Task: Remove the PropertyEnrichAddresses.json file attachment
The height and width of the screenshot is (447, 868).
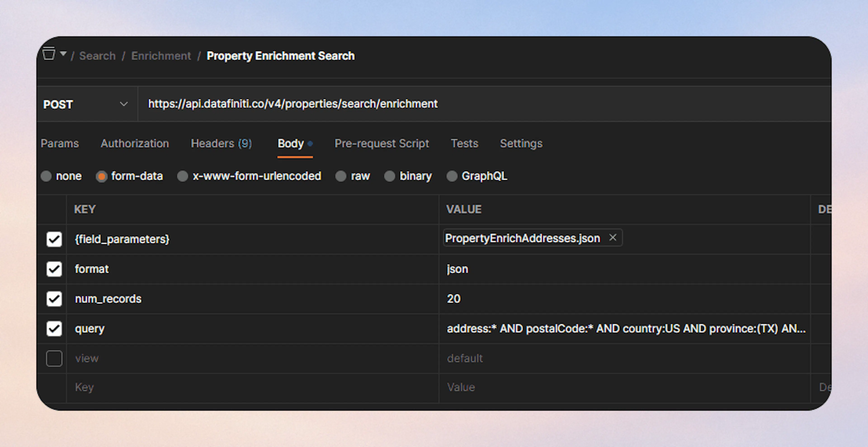Action: point(613,238)
